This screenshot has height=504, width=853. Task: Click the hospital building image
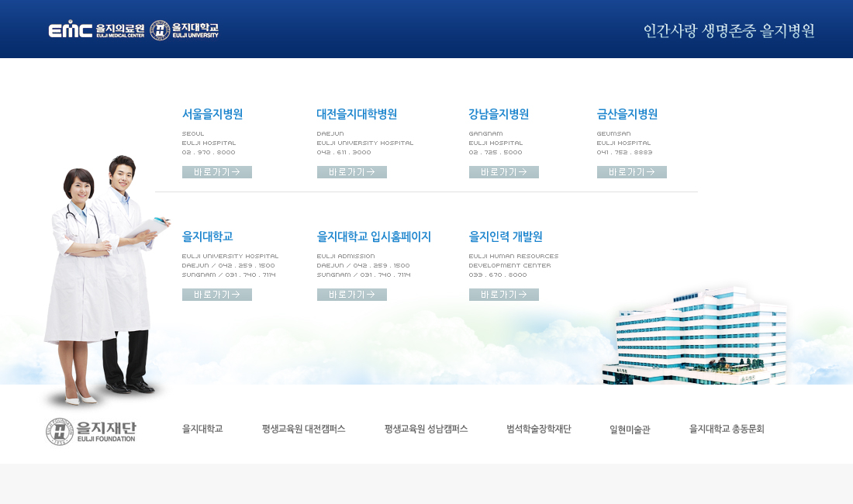pos(695,336)
